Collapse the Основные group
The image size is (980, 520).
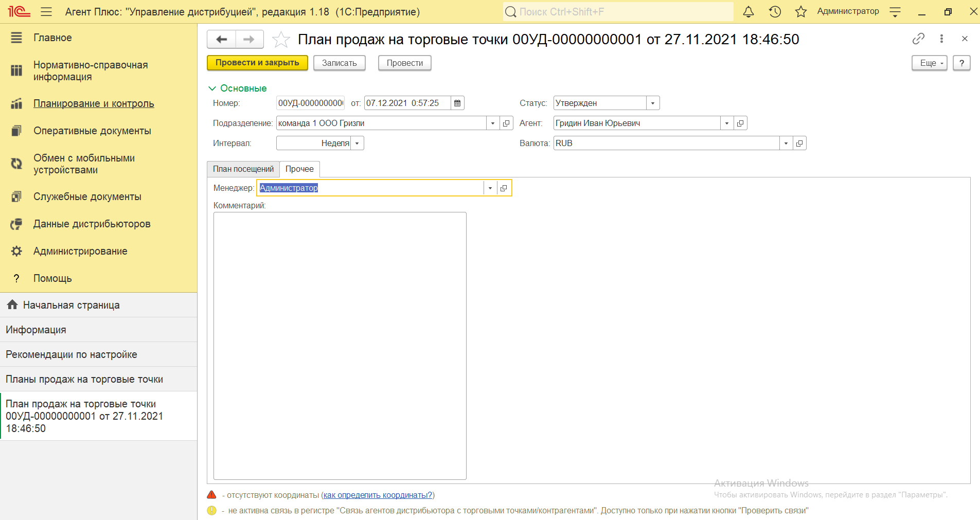point(237,88)
